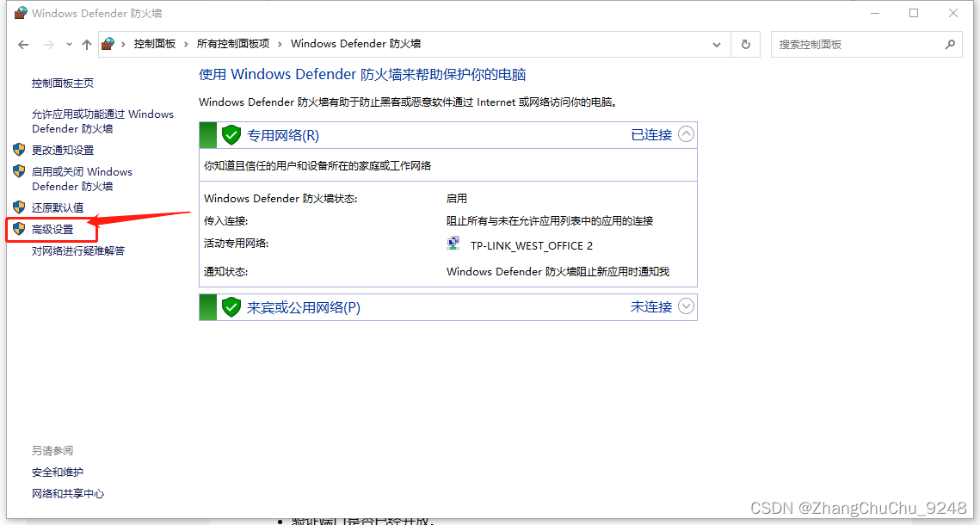The height and width of the screenshot is (525, 980).
Task: Click 所有控制面板项 breadcrumb
Action: [233, 44]
